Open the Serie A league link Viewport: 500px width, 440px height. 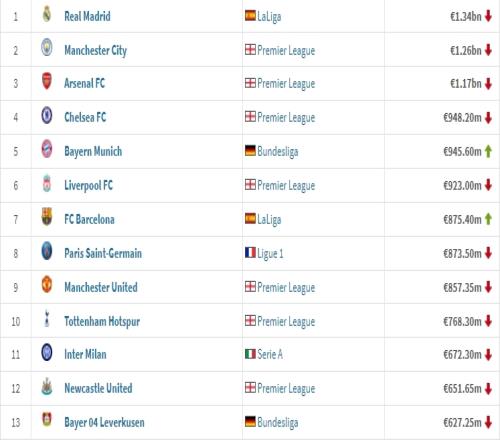(270, 354)
